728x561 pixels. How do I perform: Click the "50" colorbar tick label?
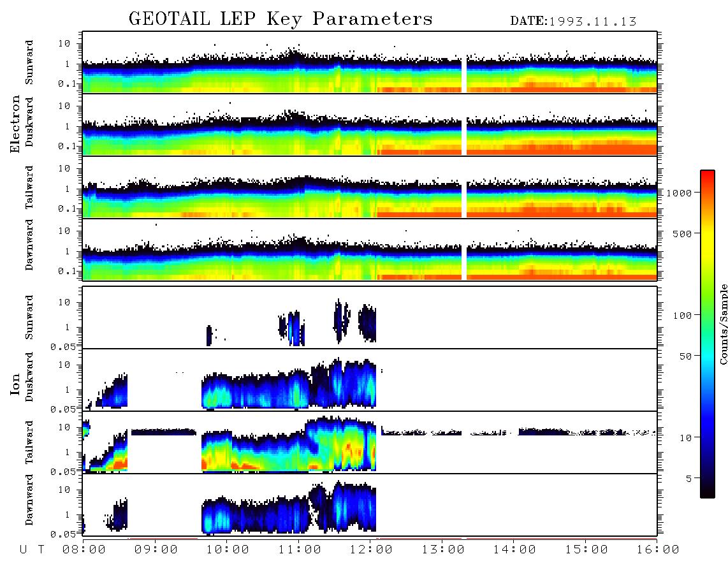click(686, 356)
